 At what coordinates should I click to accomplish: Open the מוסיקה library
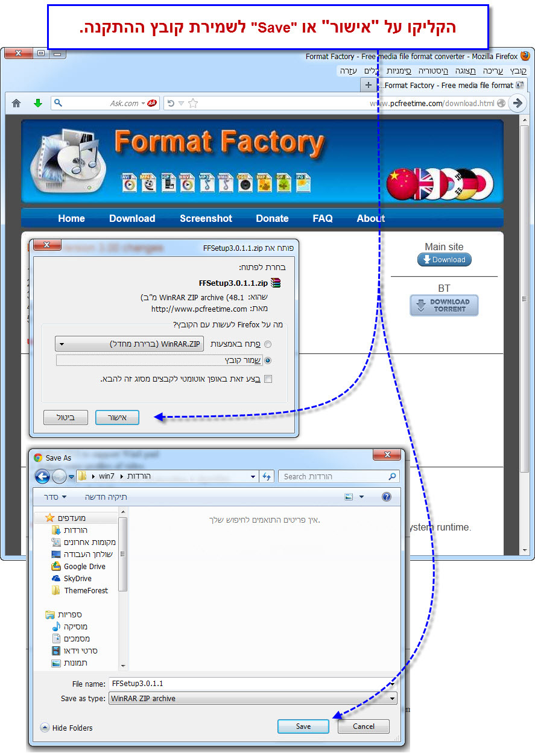click(70, 626)
